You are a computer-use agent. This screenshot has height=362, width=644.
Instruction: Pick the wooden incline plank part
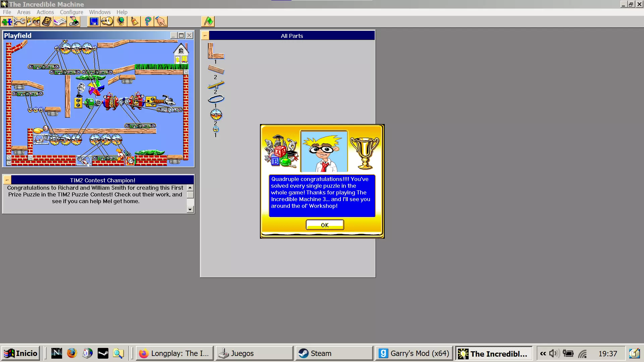[x=216, y=70]
